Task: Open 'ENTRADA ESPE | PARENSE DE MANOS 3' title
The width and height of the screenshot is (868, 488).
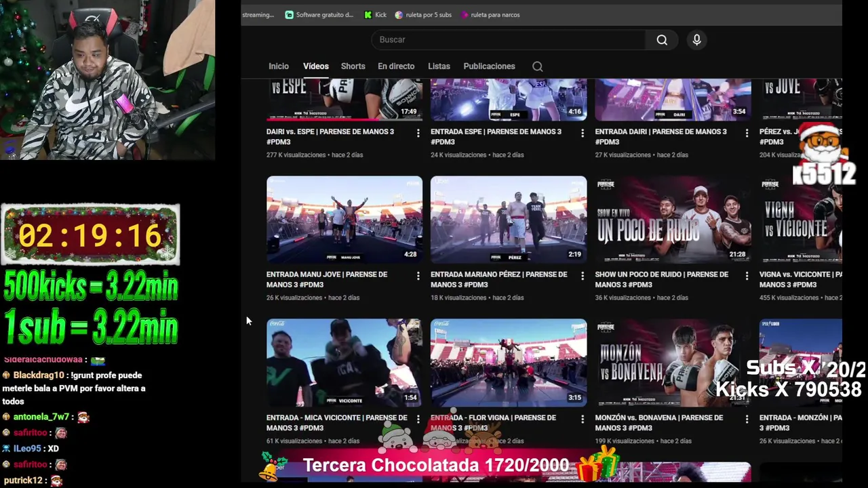Action: click(496, 137)
